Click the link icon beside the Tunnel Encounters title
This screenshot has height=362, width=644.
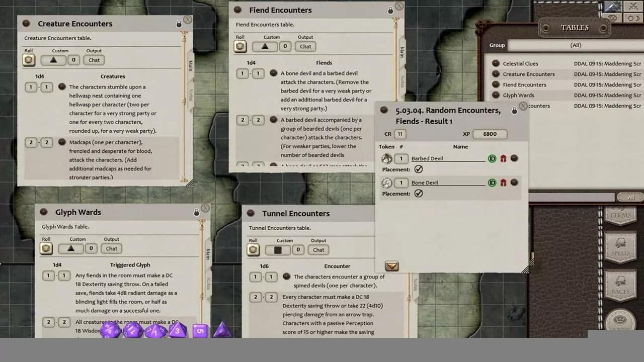[x=251, y=214]
